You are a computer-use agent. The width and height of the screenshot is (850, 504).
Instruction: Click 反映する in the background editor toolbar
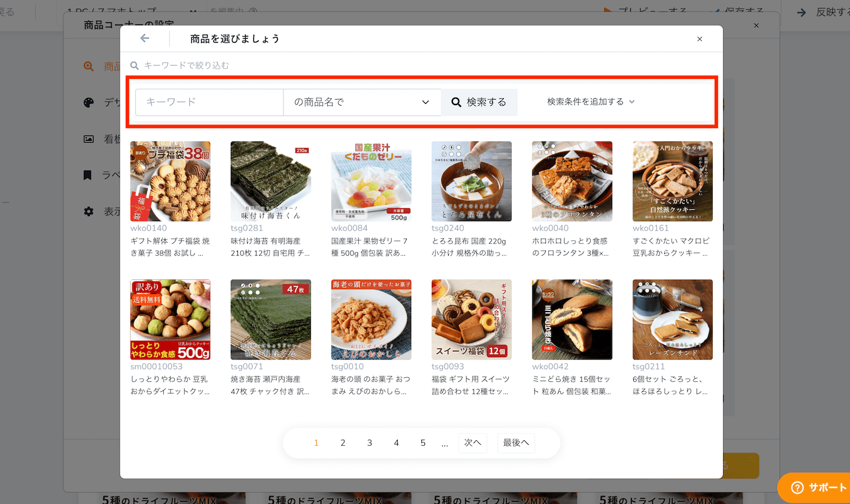823,12
